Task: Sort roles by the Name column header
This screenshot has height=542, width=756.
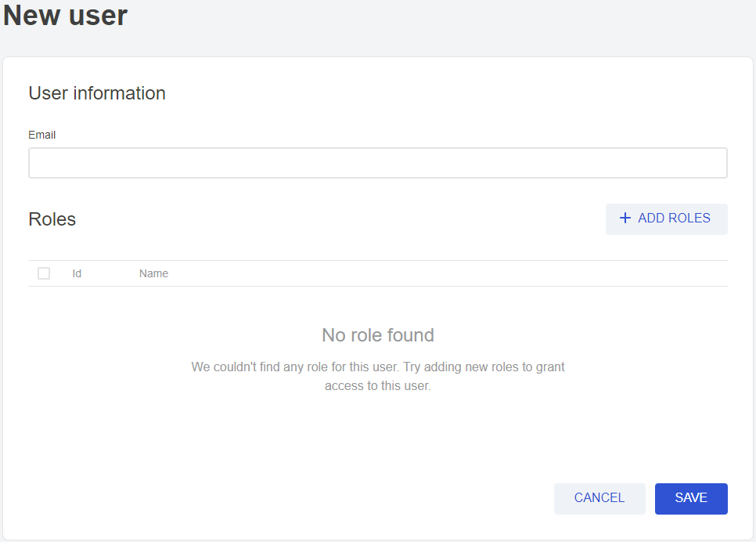Action: coord(153,273)
